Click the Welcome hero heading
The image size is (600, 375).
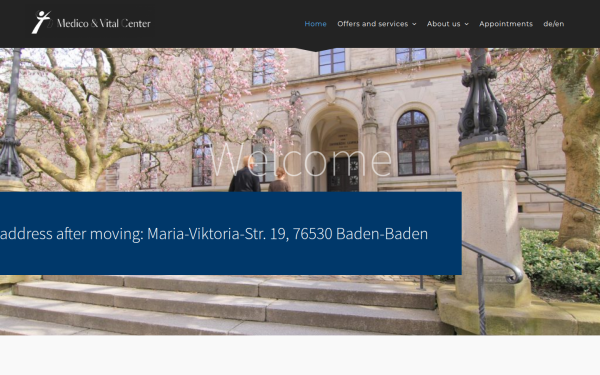point(300,161)
